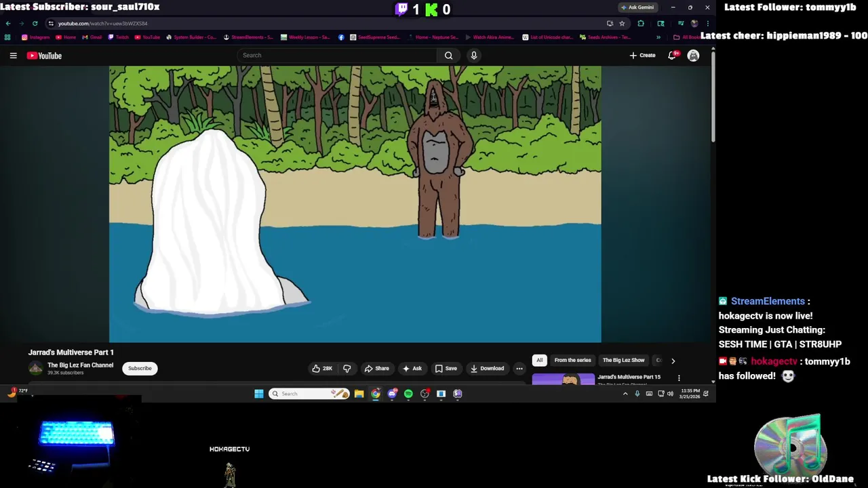View site information icon in address bar
Screen dimensions: 868x488
[51, 24]
